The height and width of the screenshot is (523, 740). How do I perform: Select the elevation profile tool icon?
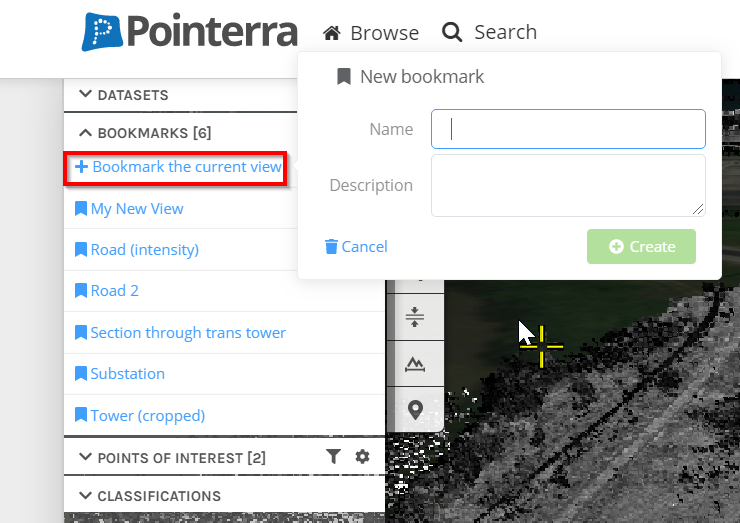pyautogui.click(x=415, y=363)
